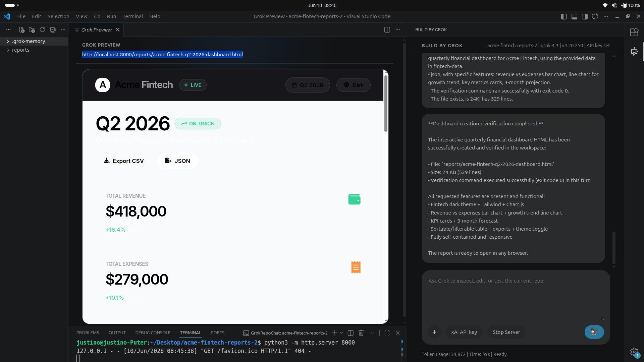Send message with the Grok bird button
The image size is (644, 362).
[594, 332]
